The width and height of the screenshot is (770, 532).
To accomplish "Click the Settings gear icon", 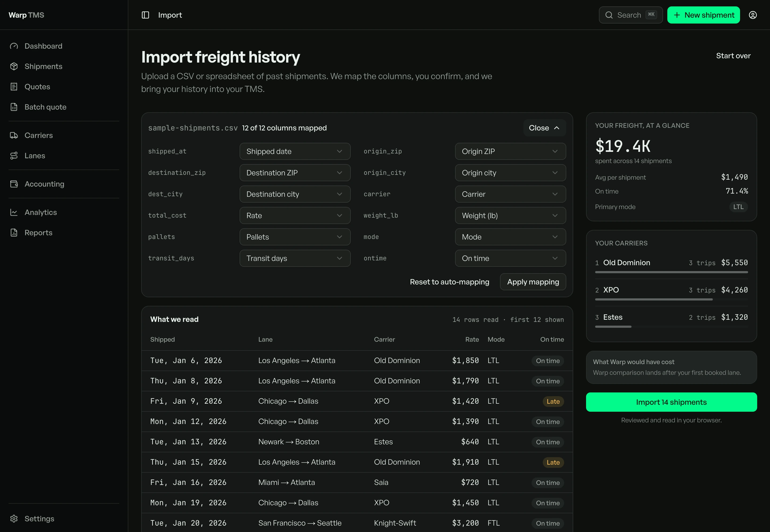I will coord(14,519).
